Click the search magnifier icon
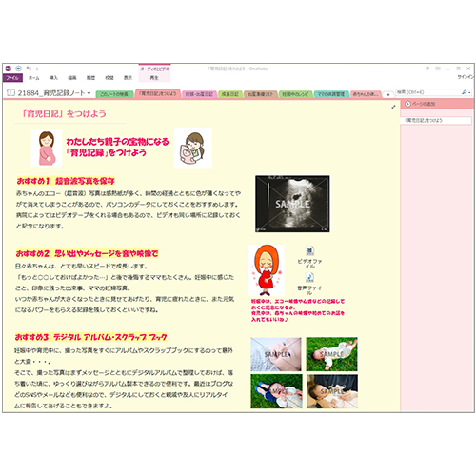 pos(464,92)
